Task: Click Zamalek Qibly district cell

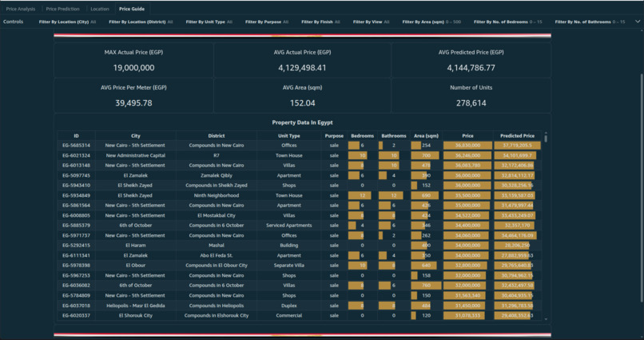Action: pos(217,175)
